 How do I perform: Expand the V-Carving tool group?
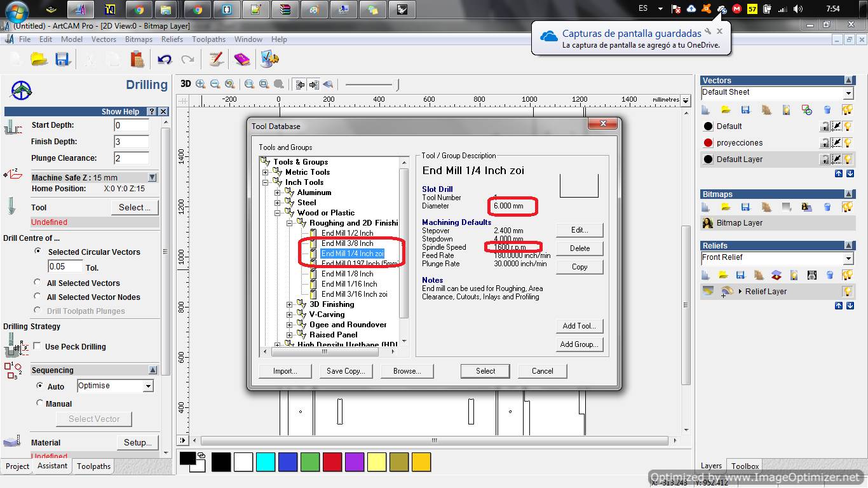click(290, 315)
